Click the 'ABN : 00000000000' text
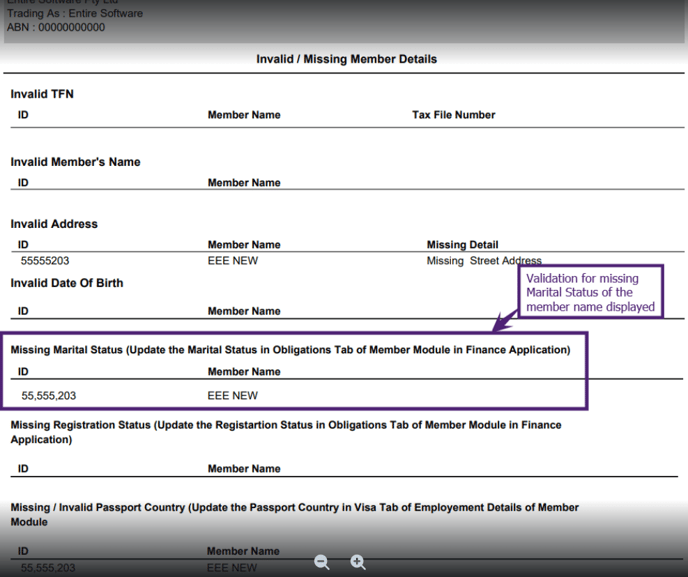This screenshot has width=688, height=577. pyautogui.click(x=56, y=27)
